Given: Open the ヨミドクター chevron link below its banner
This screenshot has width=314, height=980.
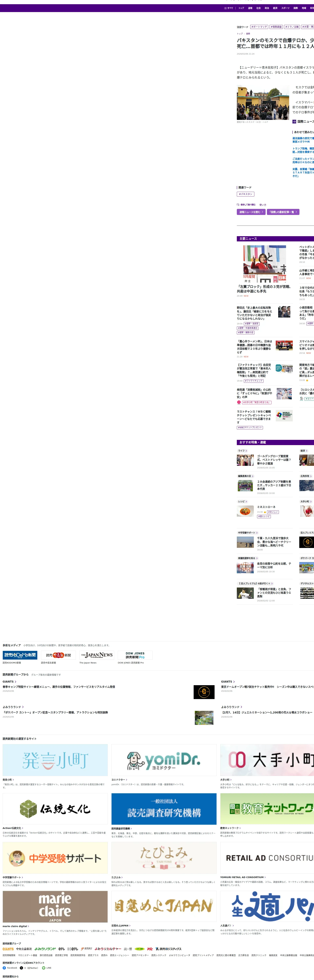Looking at the screenshot, I should coord(119,780).
